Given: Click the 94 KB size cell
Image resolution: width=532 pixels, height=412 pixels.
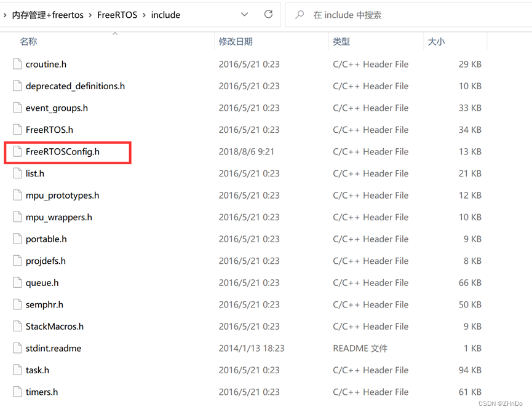Looking at the screenshot, I should click(x=470, y=370).
